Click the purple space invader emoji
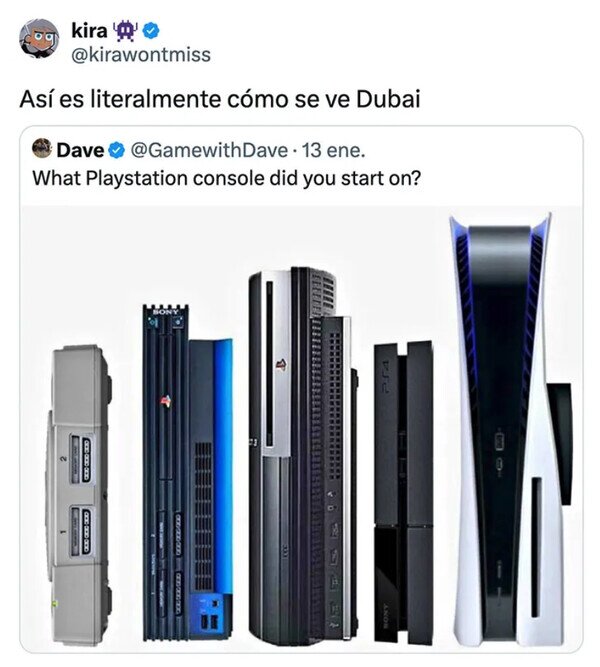This screenshot has height=667, width=600. (125, 31)
